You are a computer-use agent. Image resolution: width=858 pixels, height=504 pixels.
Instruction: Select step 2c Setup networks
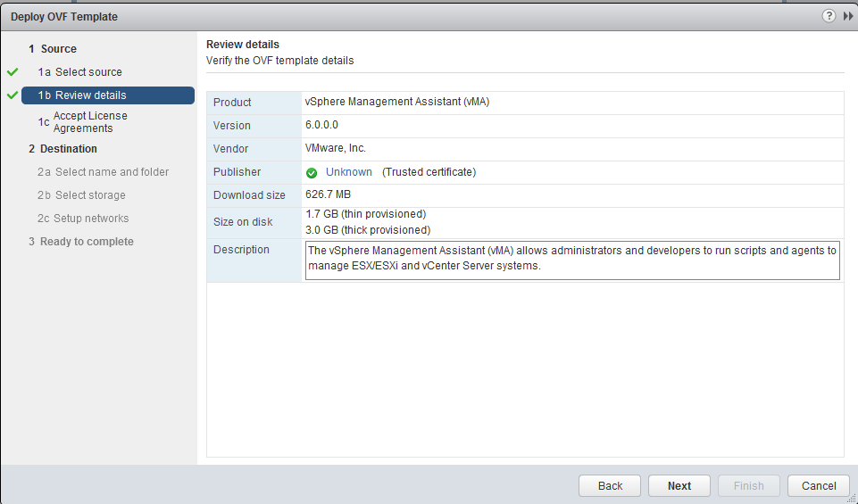(83, 219)
